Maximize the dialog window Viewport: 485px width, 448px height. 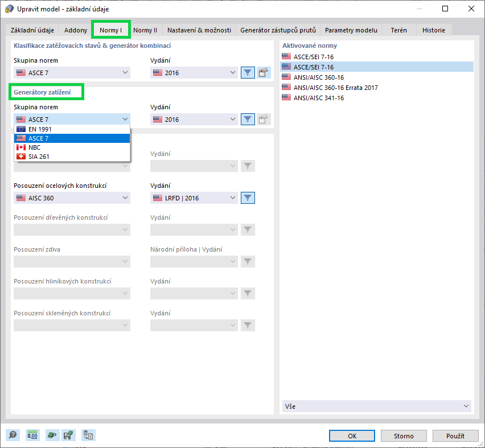pos(445,9)
